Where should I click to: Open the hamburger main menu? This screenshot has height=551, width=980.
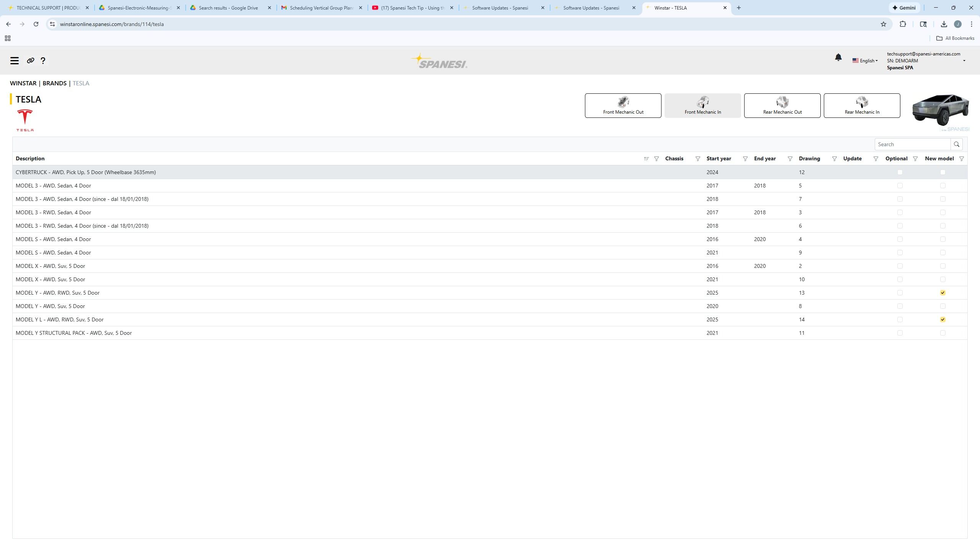(x=15, y=60)
